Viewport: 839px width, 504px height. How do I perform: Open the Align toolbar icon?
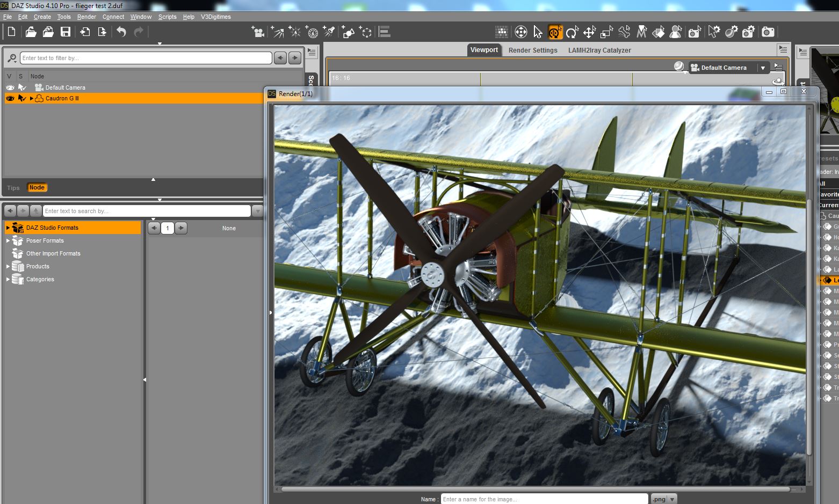pos(385,32)
